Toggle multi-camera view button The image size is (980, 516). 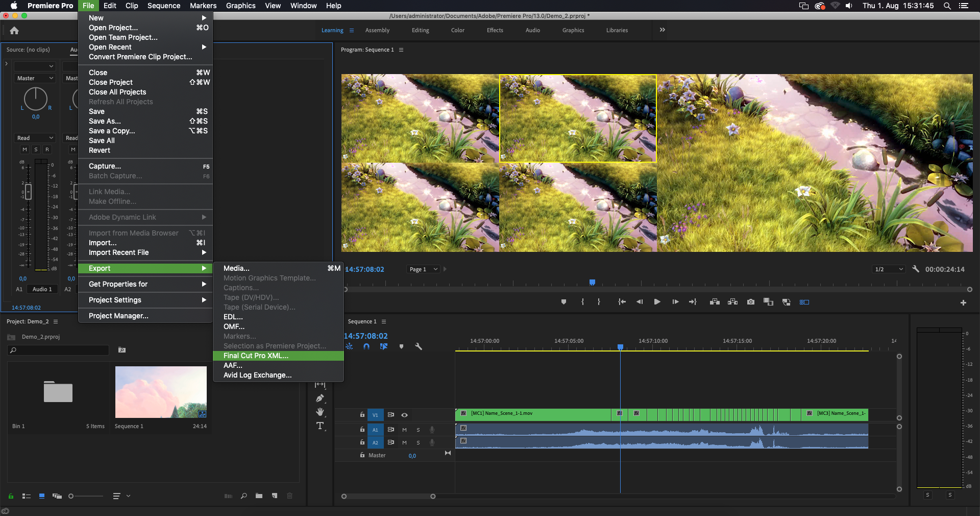[x=804, y=302]
